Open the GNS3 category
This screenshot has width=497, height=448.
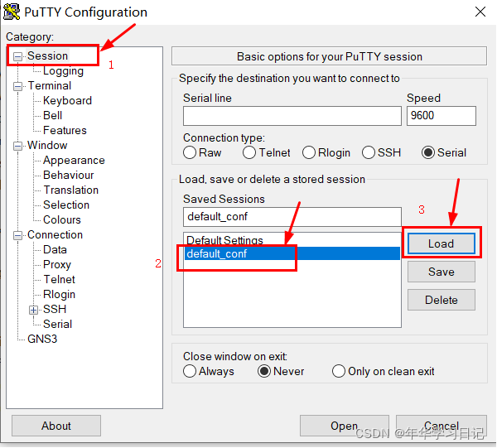coord(42,339)
